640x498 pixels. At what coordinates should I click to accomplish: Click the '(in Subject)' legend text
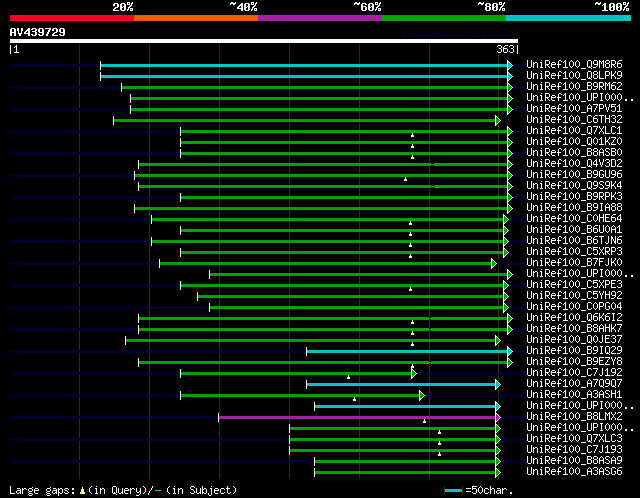coord(201,490)
